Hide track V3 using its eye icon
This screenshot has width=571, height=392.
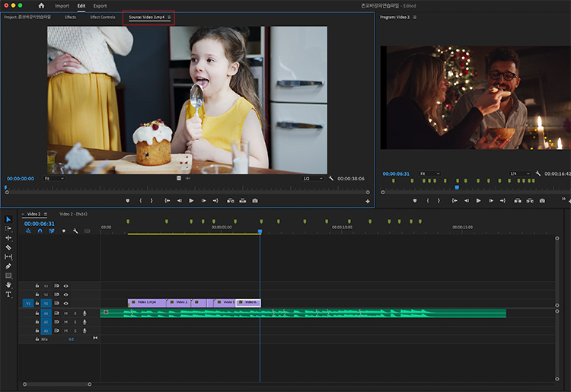click(x=65, y=286)
